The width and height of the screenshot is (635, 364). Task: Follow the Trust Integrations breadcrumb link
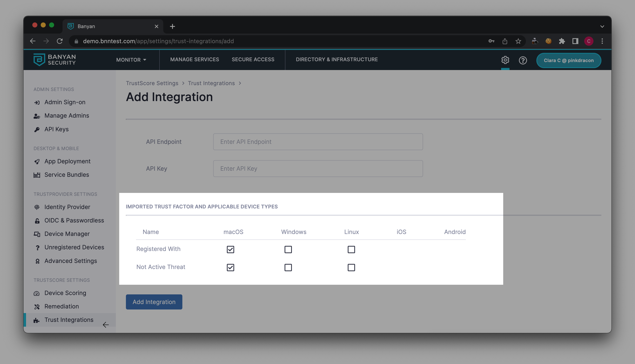[x=211, y=83]
